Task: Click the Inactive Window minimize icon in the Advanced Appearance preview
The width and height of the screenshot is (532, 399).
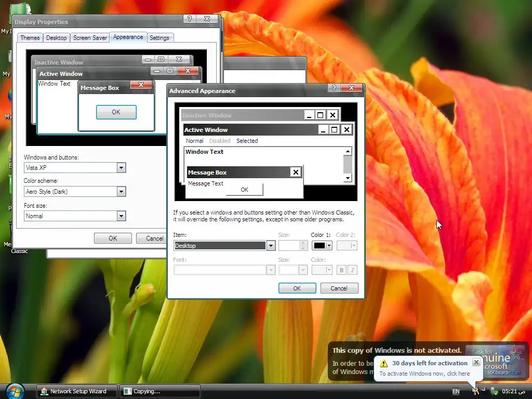Action: click(309, 115)
